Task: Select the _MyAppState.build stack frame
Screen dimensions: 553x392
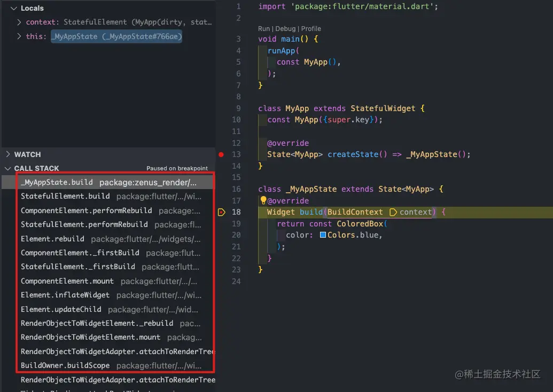Action: pyautogui.click(x=108, y=182)
